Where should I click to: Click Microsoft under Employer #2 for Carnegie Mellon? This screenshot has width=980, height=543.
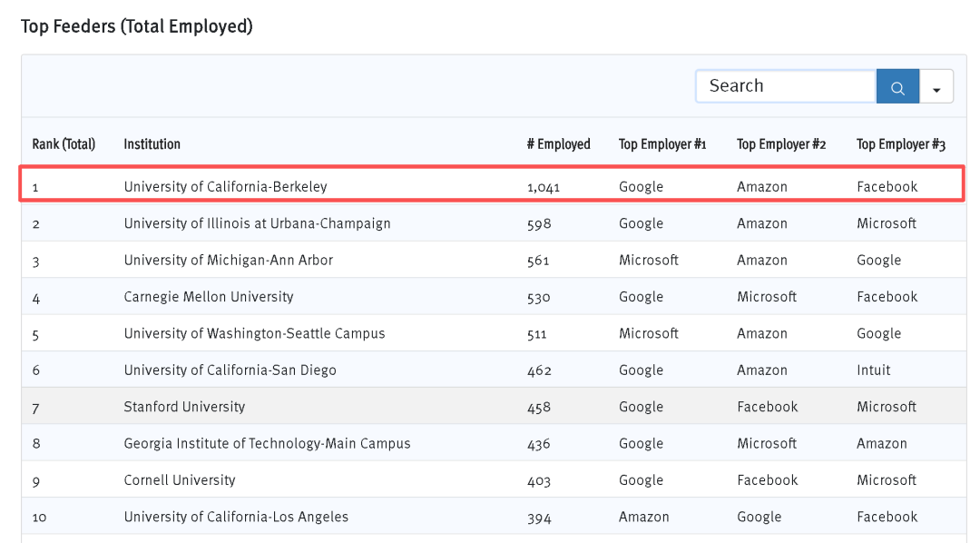pyautogui.click(x=766, y=297)
